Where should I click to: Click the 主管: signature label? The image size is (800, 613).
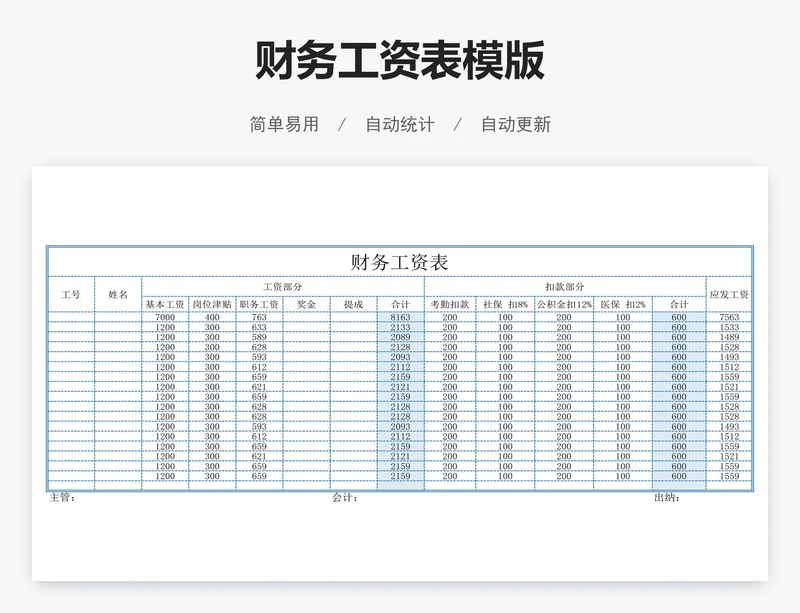[x=62, y=498]
